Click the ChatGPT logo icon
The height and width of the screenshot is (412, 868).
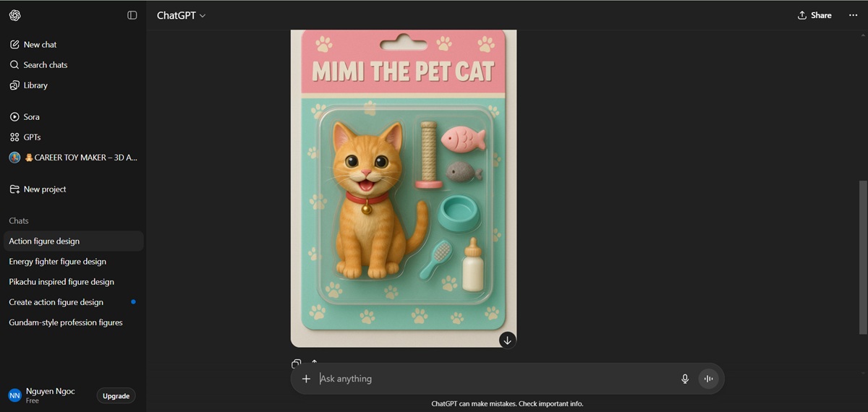tap(14, 15)
